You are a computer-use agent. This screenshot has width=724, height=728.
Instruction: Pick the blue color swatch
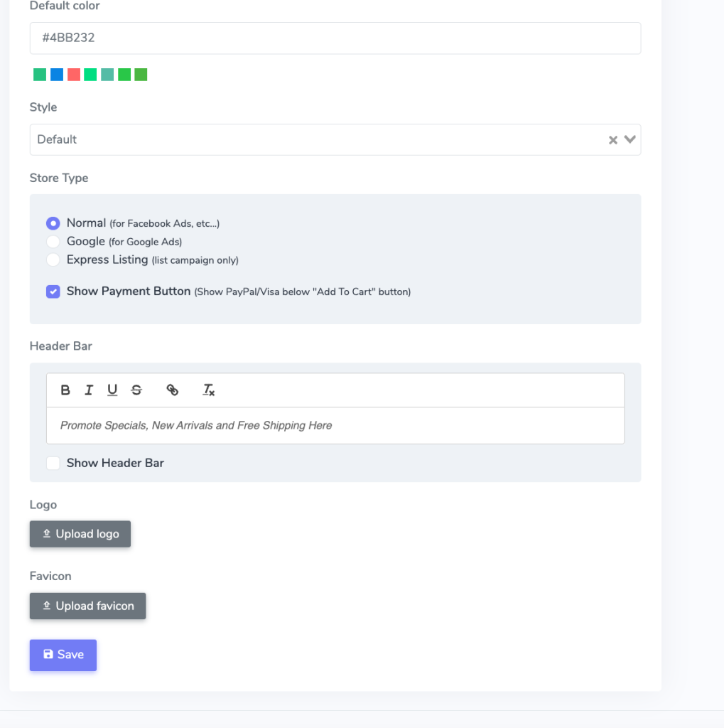pos(57,75)
